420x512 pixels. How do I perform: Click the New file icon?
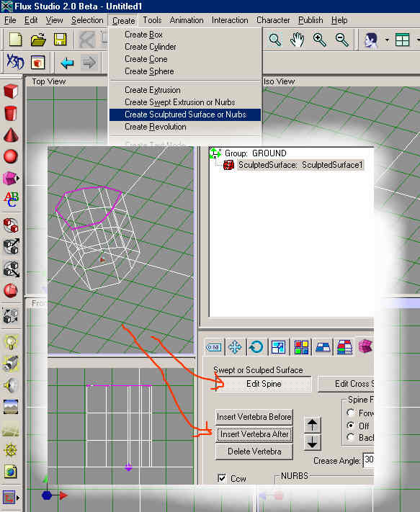[15, 40]
